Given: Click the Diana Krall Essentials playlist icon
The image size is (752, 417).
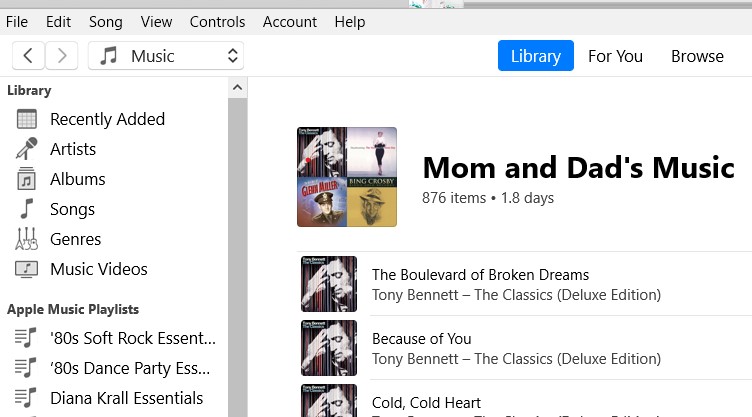Looking at the screenshot, I should coord(25,398).
